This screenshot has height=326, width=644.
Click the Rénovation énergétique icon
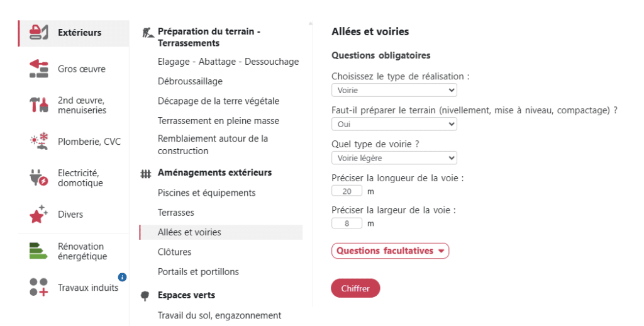click(x=39, y=251)
